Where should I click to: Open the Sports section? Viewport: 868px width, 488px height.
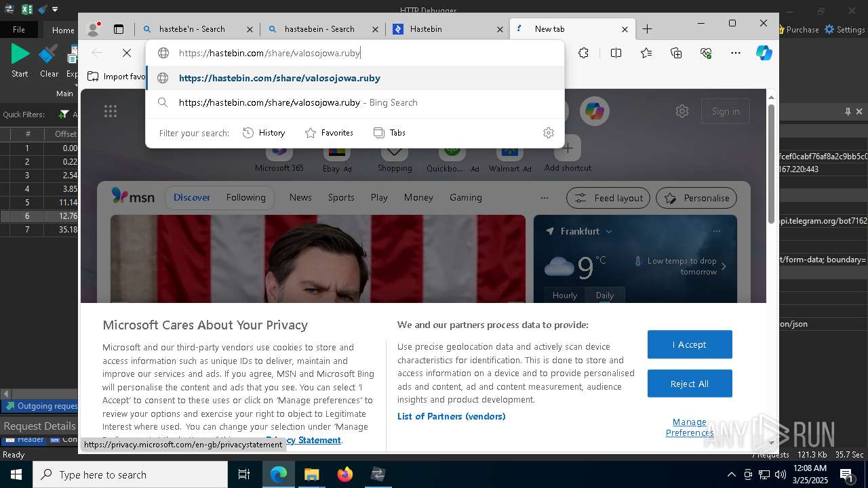click(x=341, y=197)
